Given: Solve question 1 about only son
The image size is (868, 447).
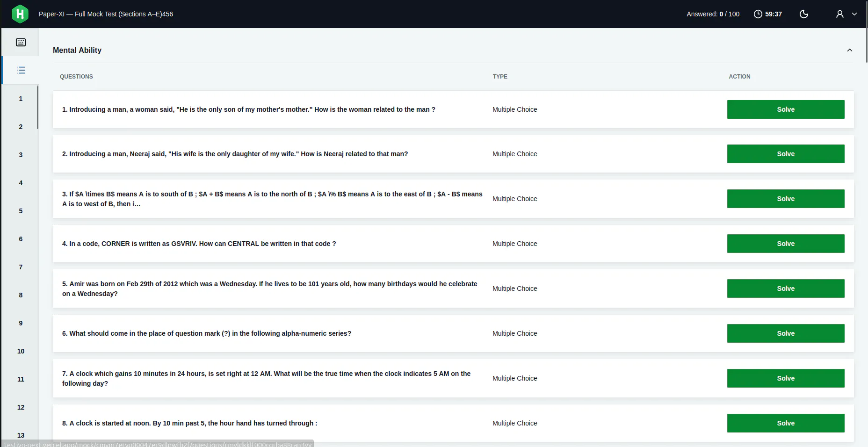Looking at the screenshot, I should tap(786, 109).
